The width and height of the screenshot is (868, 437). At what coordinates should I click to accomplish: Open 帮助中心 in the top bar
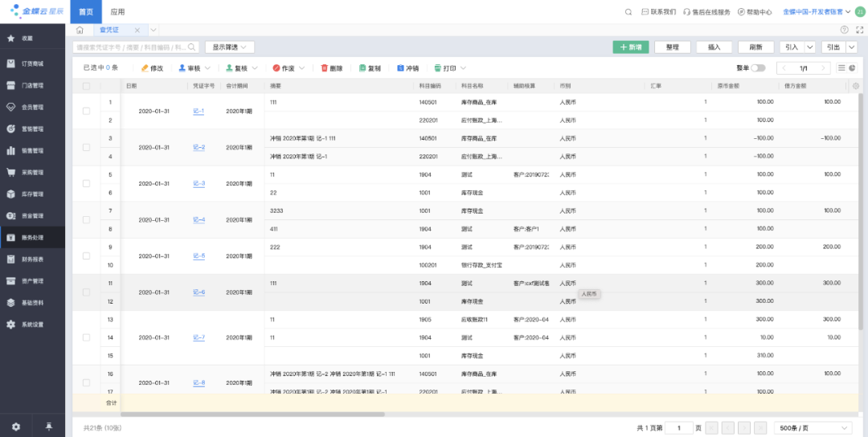755,11
